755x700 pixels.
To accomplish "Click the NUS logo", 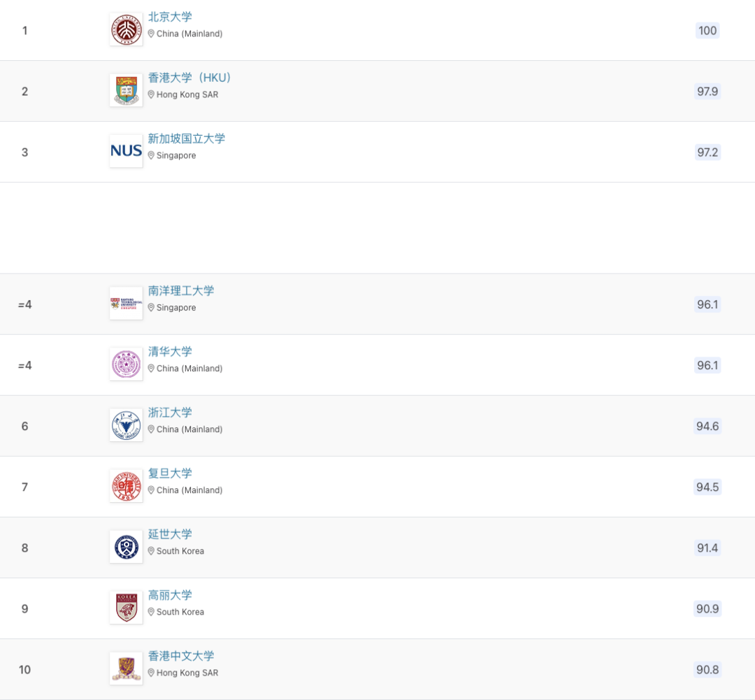I will [x=126, y=151].
